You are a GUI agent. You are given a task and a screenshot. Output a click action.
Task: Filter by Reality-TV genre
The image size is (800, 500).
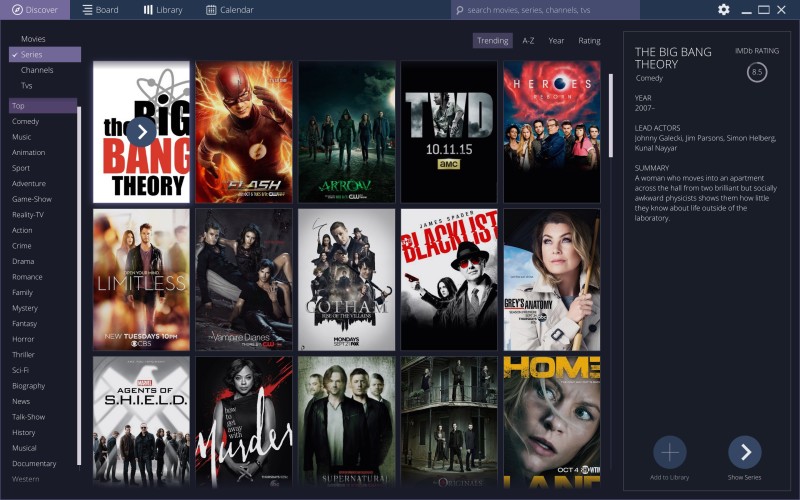tap(28, 214)
